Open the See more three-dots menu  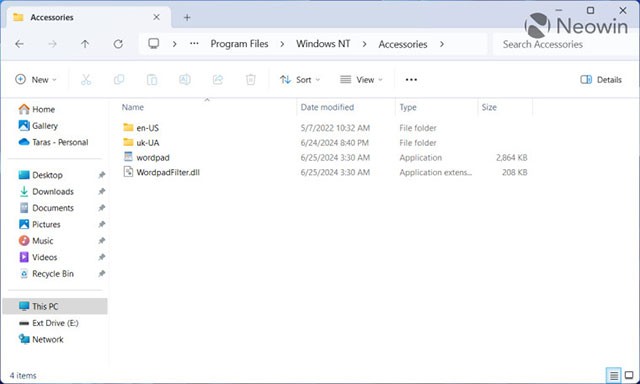411,80
